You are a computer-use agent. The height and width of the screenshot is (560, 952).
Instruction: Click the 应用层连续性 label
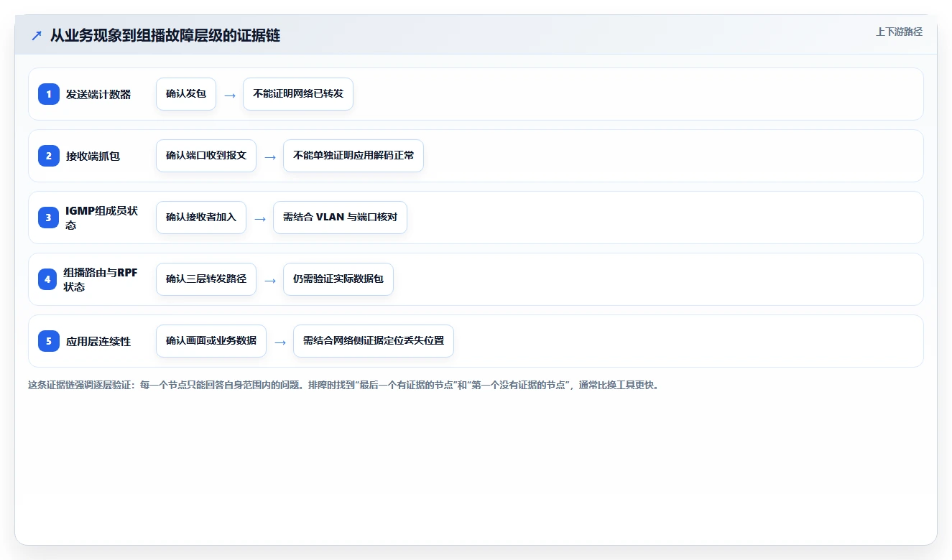click(x=98, y=341)
